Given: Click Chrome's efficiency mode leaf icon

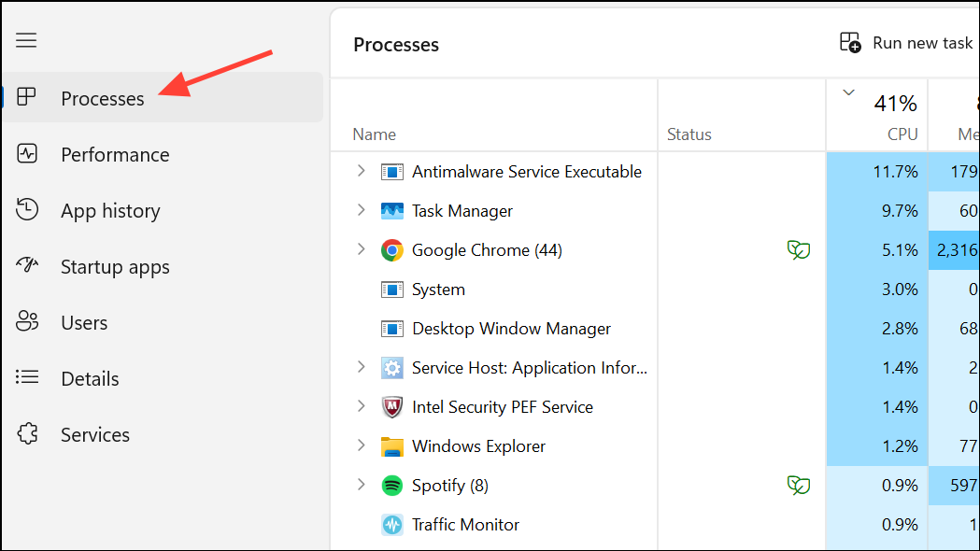Looking at the screenshot, I should click(798, 250).
